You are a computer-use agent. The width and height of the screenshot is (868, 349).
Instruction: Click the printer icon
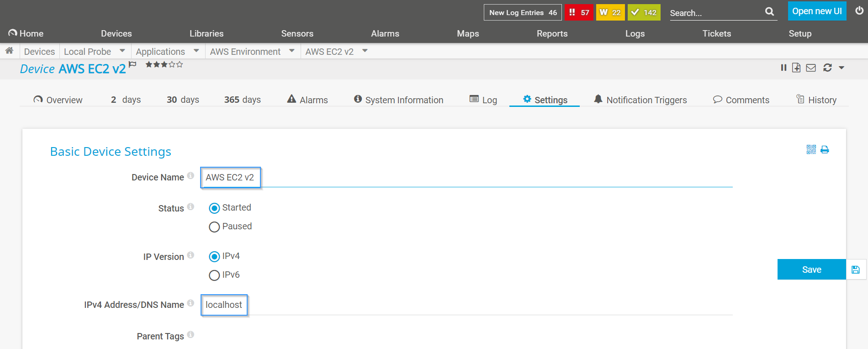tap(825, 149)
